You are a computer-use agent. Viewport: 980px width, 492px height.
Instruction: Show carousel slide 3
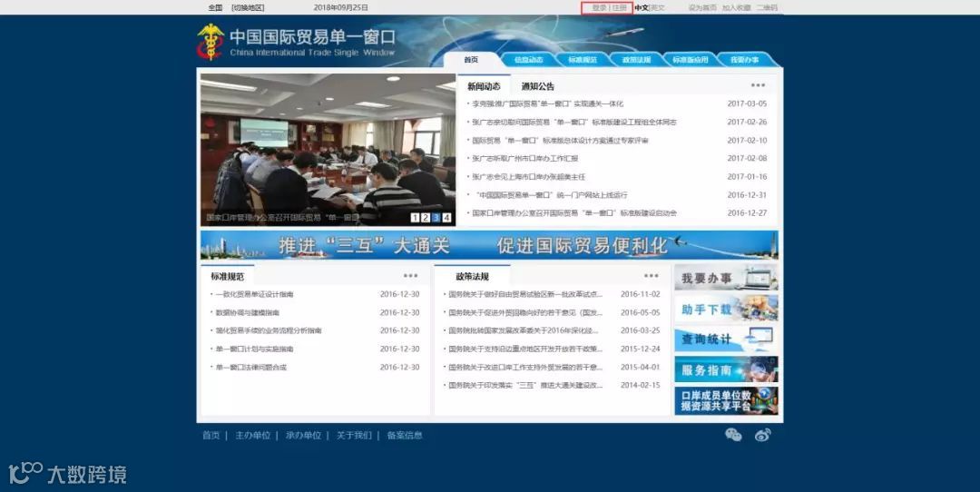pyautogui.click(x=436, y=218)
